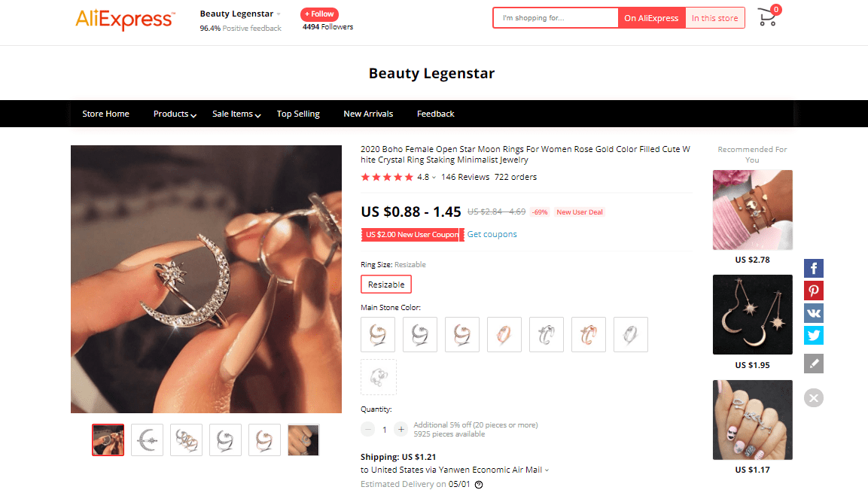
Task: Share product on Pinterest
Action: pos(814,291)
